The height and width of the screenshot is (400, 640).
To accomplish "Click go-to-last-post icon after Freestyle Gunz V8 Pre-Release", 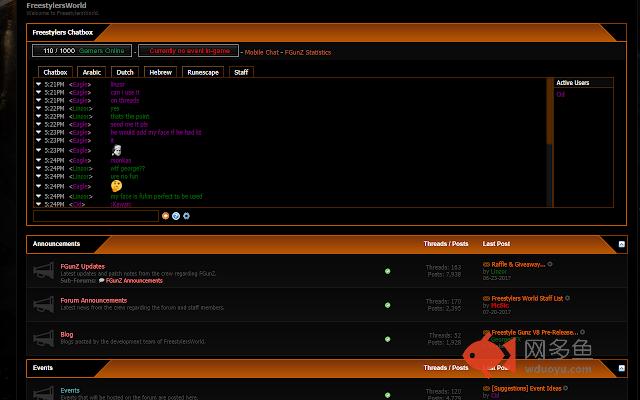I will pyautogui.click(x=582, y=332).
